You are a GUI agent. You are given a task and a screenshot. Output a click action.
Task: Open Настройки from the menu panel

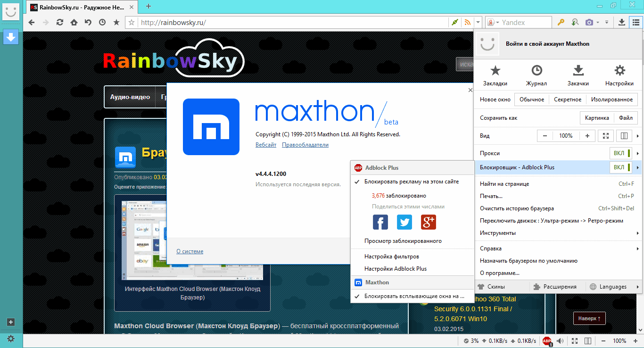[x=619, y=75]
